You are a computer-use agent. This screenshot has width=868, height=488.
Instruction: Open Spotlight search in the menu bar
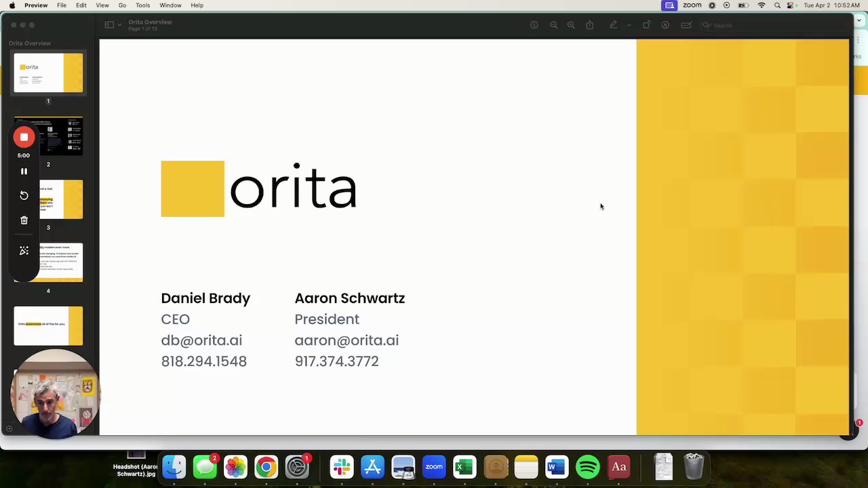tap(777, 5)
